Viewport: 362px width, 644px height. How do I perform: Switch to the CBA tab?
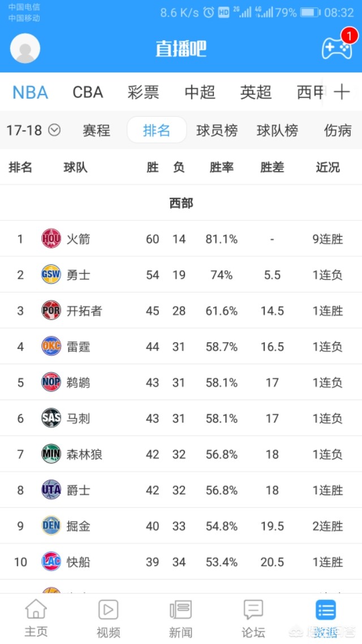pyautogui.click(x=88, y=92)
